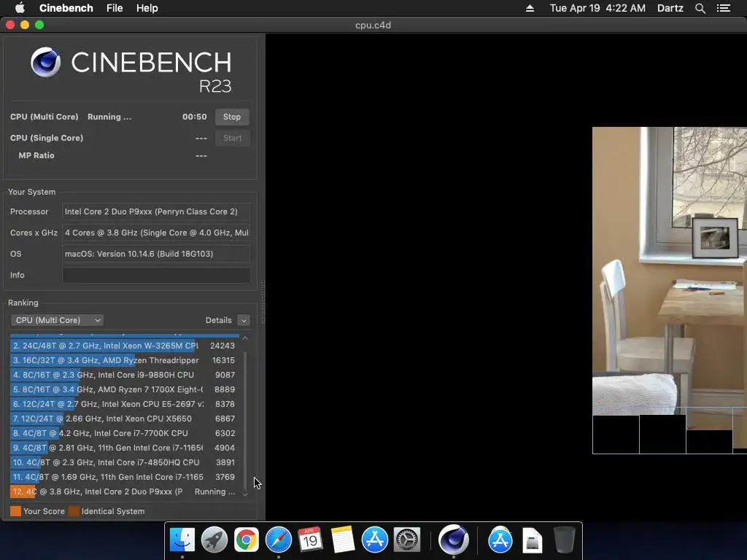Click the OS version field
This screenshot has width=747, height=560.
click(x=156, y=254)
